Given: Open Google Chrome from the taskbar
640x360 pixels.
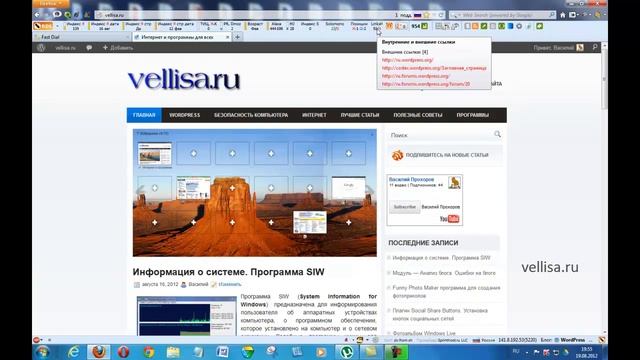Looking at the screenshot, I should coord(149,352).
